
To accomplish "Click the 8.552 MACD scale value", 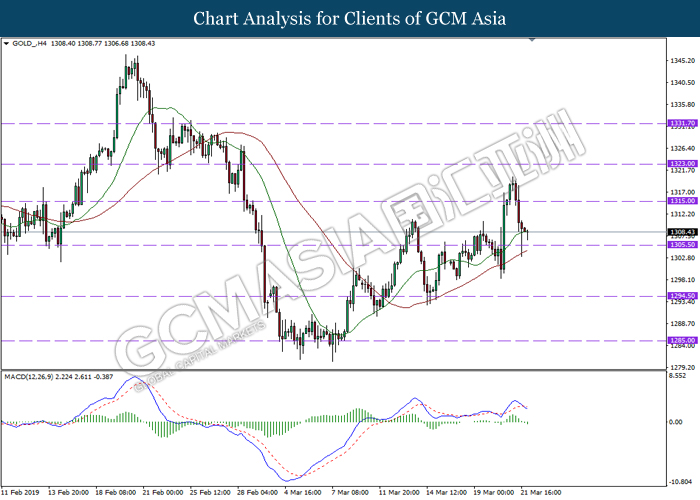I will click(x=678, y=376).
